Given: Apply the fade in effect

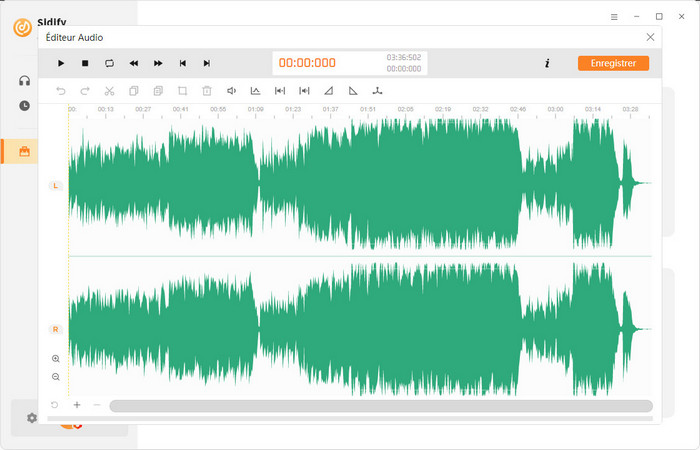Looking at the screenshot, I should click(329, 91).
